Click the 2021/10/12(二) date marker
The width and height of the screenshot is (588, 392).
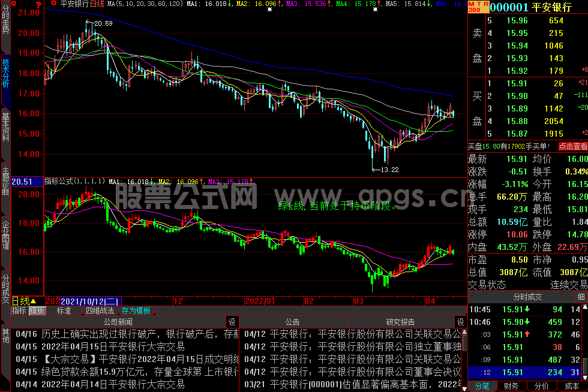click(x=90, y=301)
